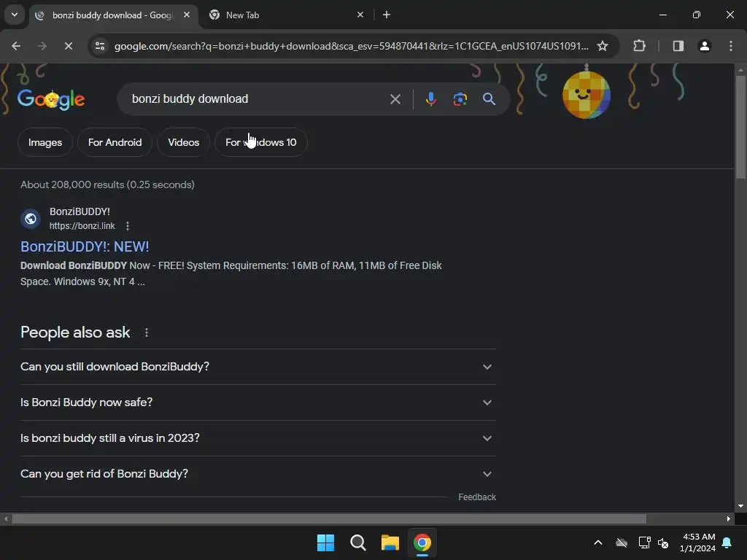Click the horizontal scrollbar thumb
747x560 pixels.
click(x=329, y=518)
